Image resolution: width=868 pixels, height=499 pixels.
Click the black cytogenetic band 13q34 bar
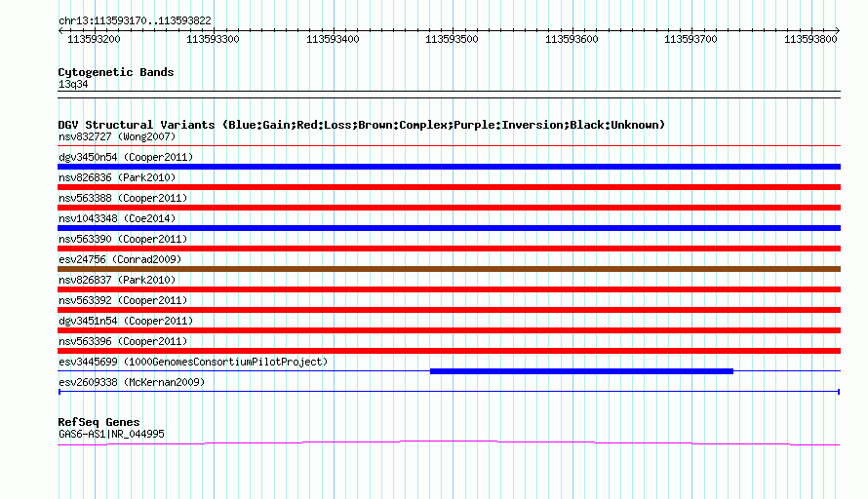coord(449,95)
